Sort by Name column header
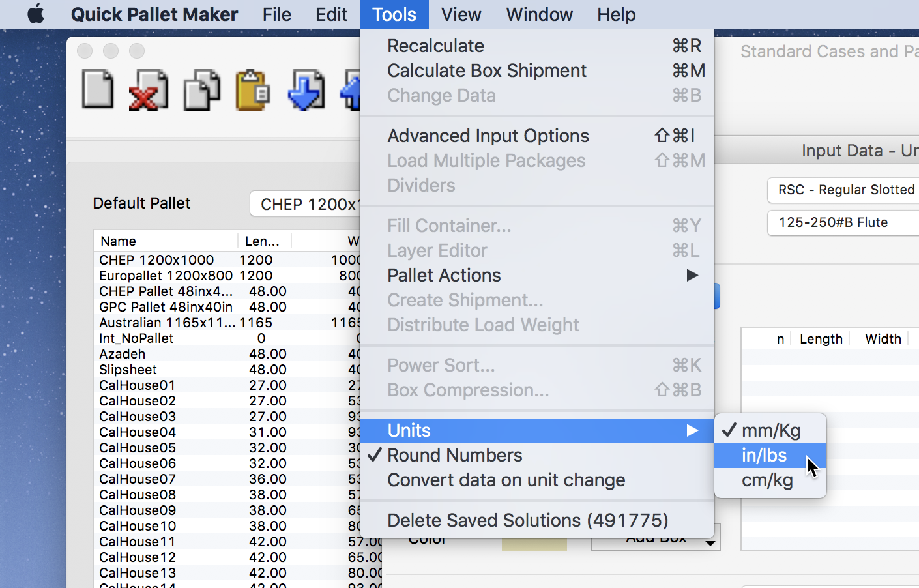The height and width of the screenshot is (588, 919). pos(166,241)
